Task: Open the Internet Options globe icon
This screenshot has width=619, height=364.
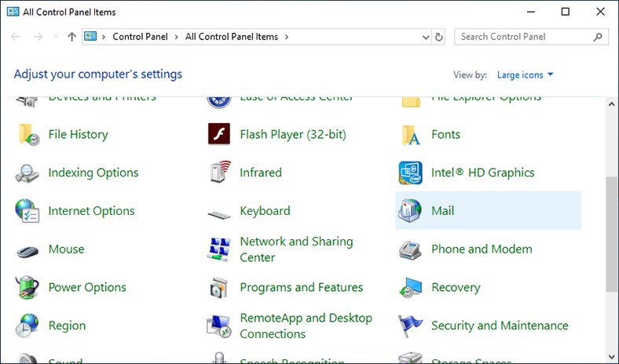Action: tap(27, 210)
